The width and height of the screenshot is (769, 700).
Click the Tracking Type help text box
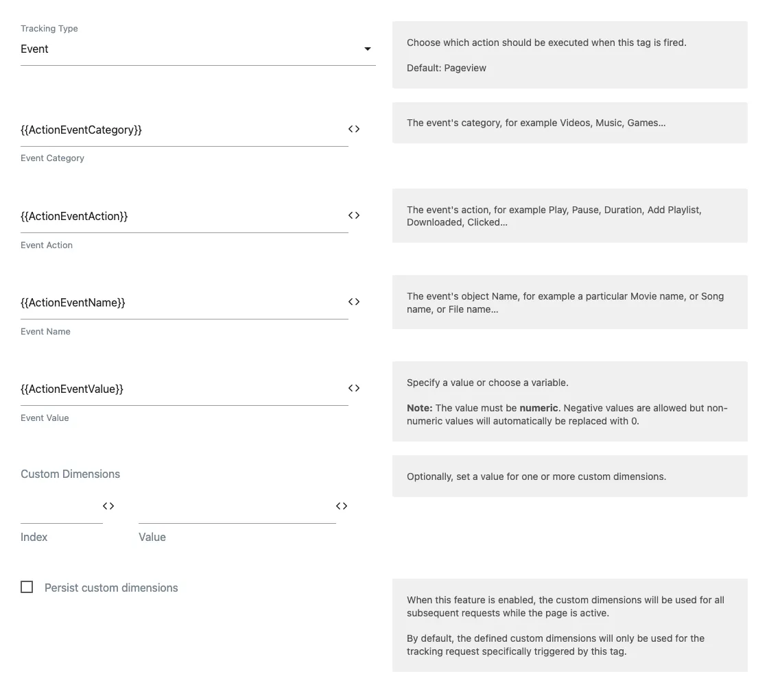(x=569, y=55)
